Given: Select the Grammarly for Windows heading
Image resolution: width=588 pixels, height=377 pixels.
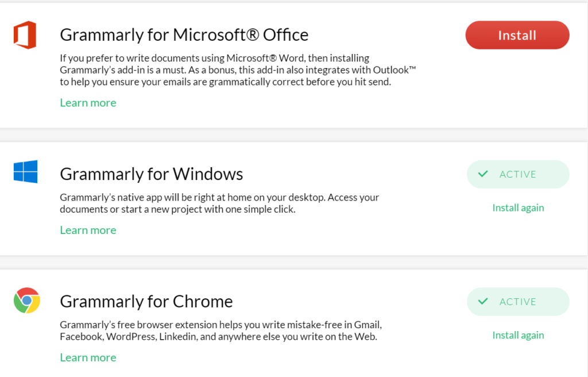Looking at the screenshot, I should point(152,174).
